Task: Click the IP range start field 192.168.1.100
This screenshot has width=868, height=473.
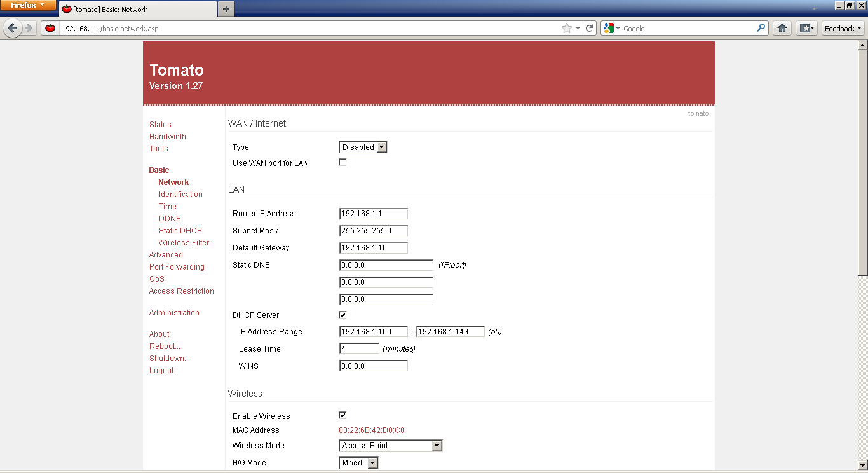Action: 374,332
